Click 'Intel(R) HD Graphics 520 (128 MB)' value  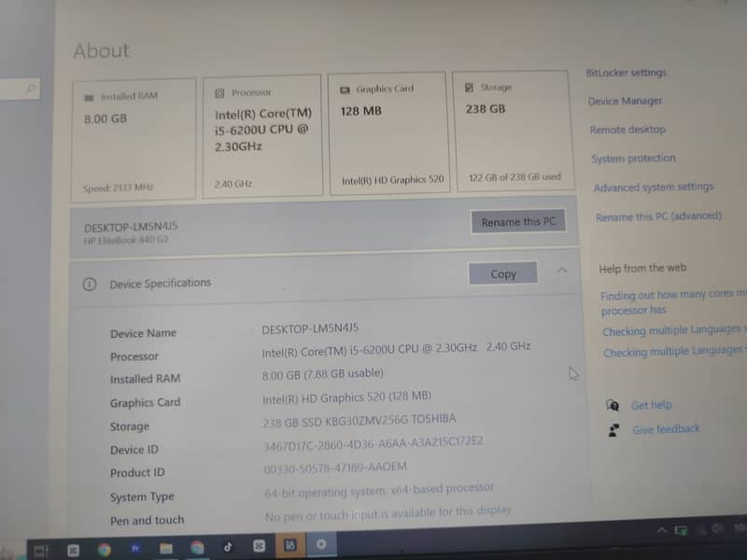[346, 398]
